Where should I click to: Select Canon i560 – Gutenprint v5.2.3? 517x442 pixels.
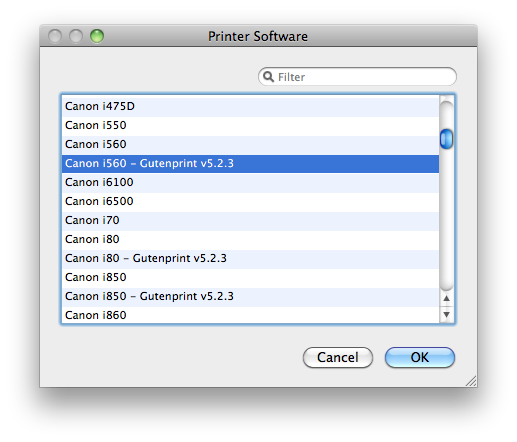click(x=250, y=163)
